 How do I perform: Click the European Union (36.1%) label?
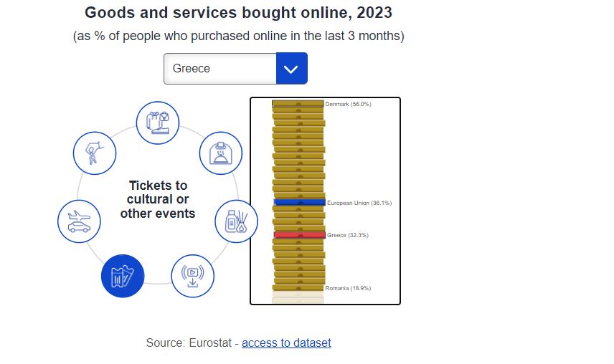click(x=359, y=203)
